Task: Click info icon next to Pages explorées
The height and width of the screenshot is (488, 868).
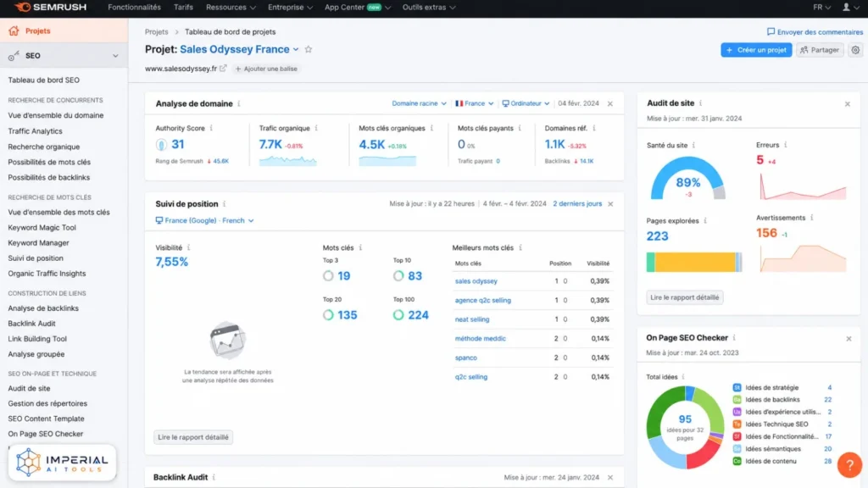Action: click(705, 220)
